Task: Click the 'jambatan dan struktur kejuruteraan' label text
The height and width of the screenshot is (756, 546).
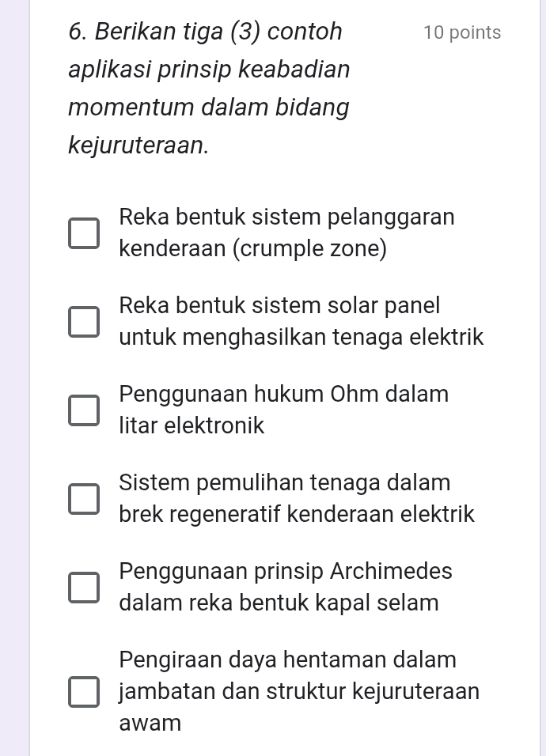Action: 299,691
